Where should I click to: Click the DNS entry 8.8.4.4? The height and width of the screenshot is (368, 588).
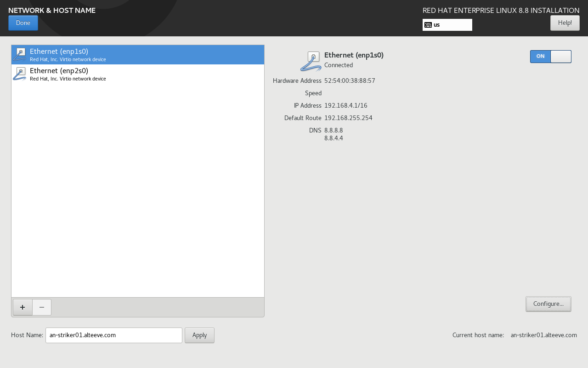[x=334, y=138]
